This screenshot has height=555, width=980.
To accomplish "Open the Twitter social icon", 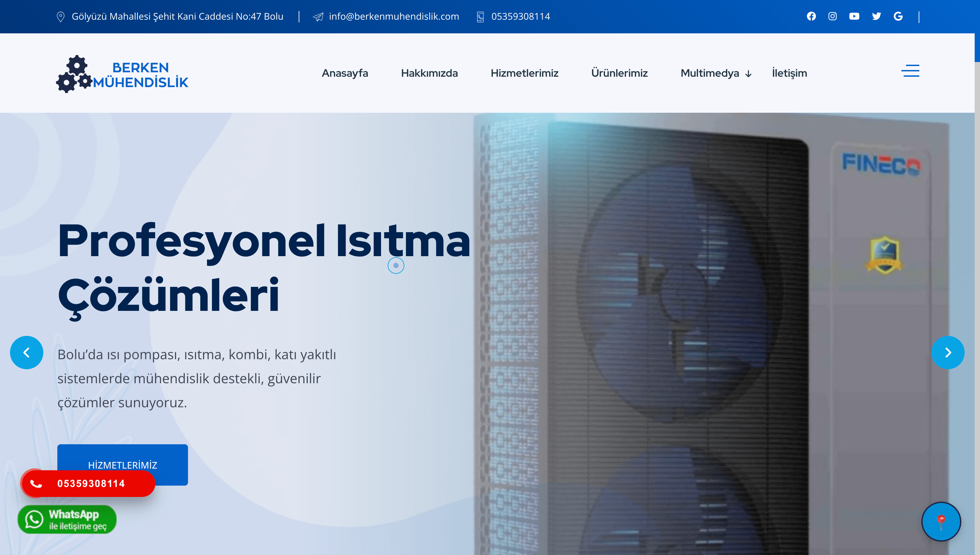I will click(x=876, y=16).
